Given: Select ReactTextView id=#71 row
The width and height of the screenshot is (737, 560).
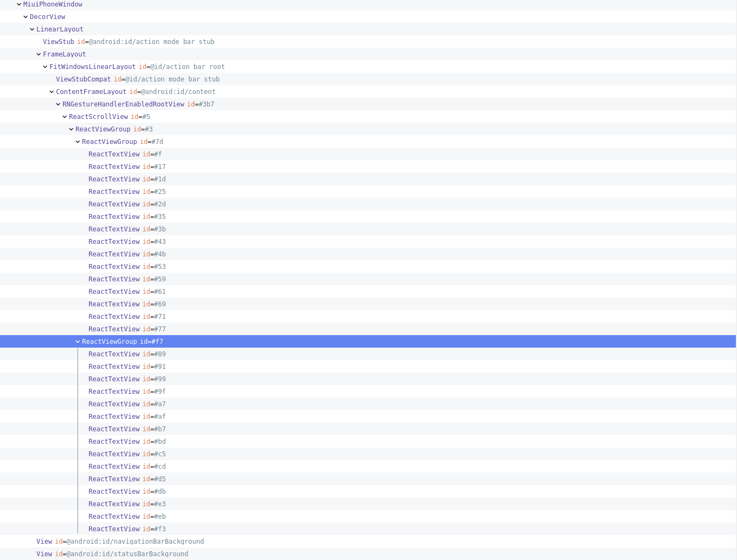Looking at the screenshot, I should [x=368, y=317].
